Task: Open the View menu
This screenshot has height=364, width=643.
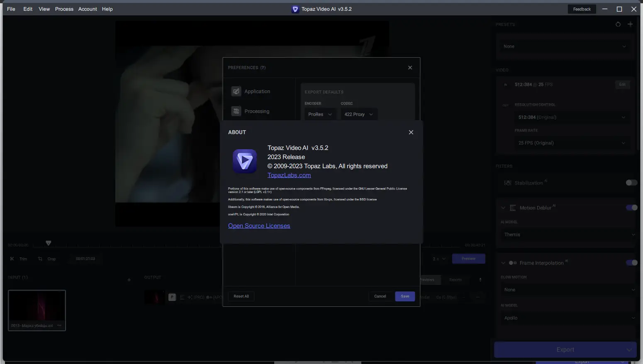Action: click(44, 9)
